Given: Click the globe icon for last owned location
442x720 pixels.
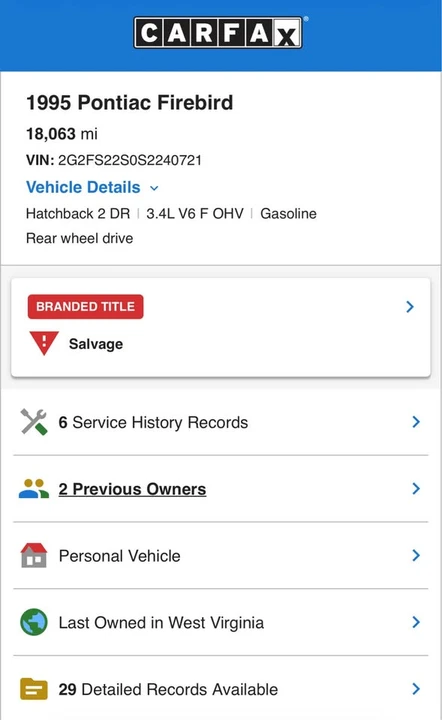Looking at the screenshot, I should [34, 622].
